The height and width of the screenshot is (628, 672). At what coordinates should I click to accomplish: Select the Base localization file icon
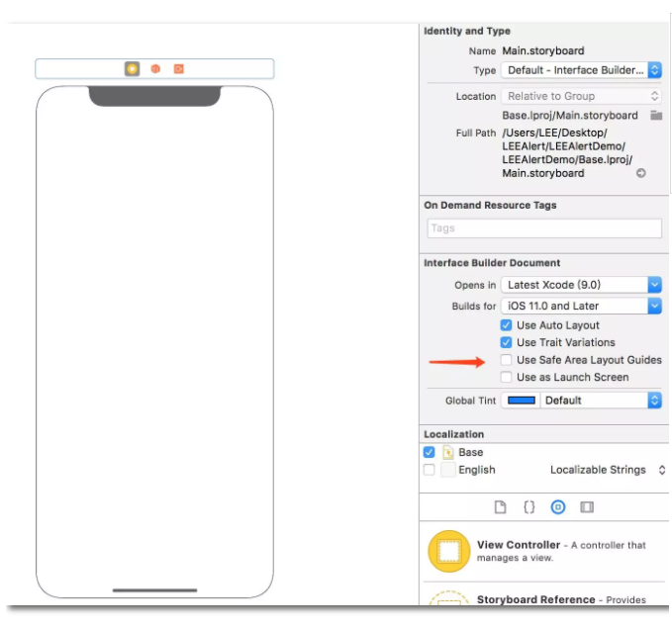pos(448,452)
